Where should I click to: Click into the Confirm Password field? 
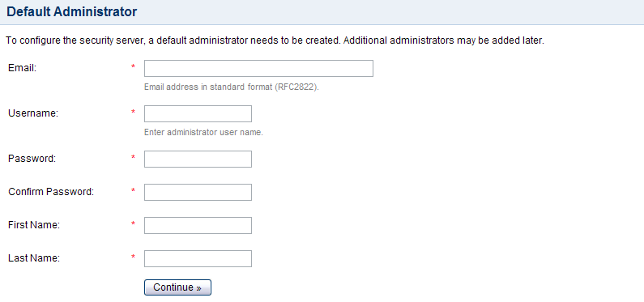tap(198, 192)
